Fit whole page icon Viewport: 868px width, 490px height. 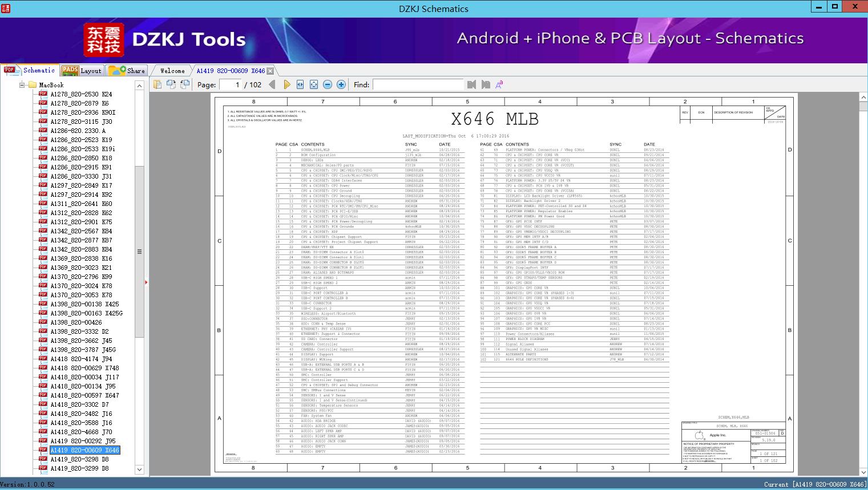point(314,84)
